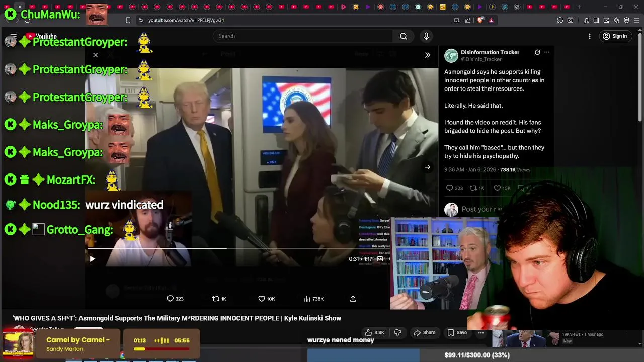Dislike the YouTube video
Screen dimensions: 644x362
[x=397, y=333]
